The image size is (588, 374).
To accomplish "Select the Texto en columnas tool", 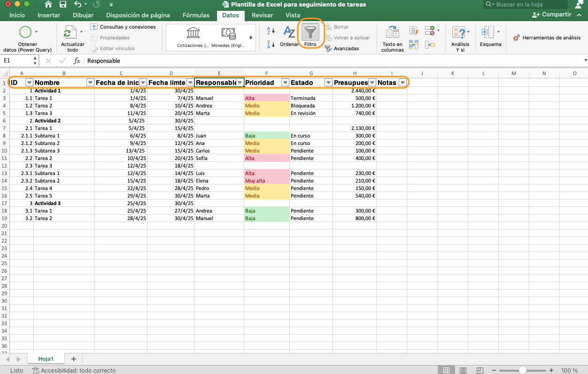I will click(x=392, y=38).
